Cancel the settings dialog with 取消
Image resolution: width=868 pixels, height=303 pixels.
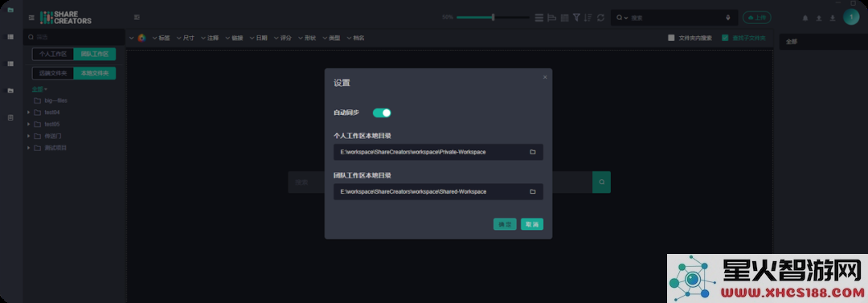(x=532, y=224)
